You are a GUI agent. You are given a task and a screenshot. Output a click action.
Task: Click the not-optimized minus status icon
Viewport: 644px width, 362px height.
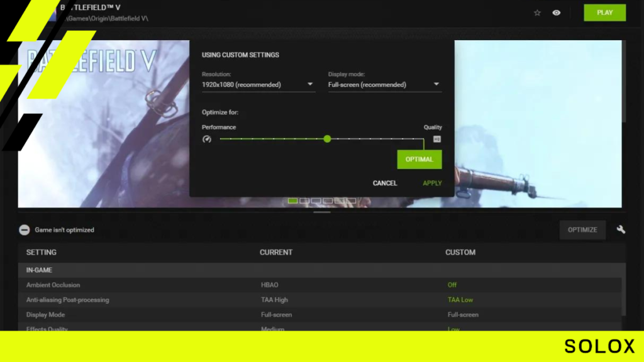point(25,230)
